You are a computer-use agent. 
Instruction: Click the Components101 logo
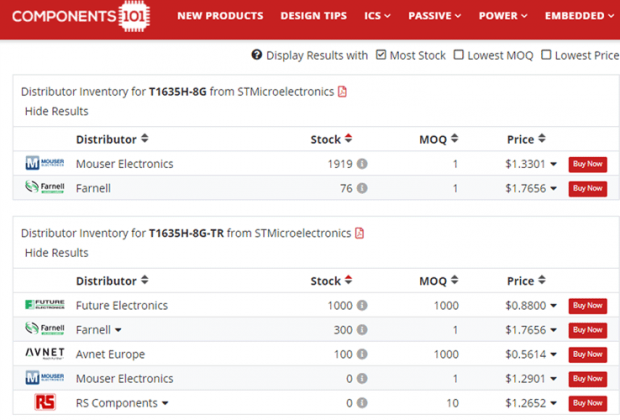(81, 16)
